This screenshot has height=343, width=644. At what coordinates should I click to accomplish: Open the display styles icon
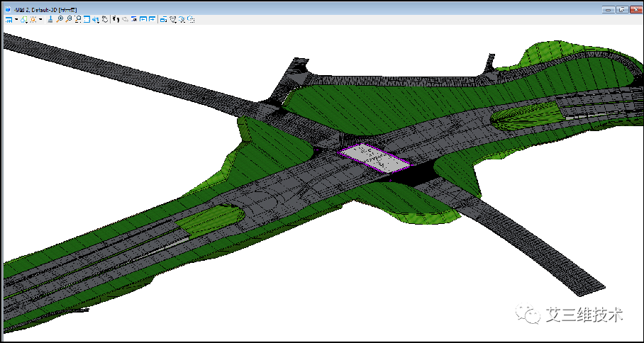(23, 20)
